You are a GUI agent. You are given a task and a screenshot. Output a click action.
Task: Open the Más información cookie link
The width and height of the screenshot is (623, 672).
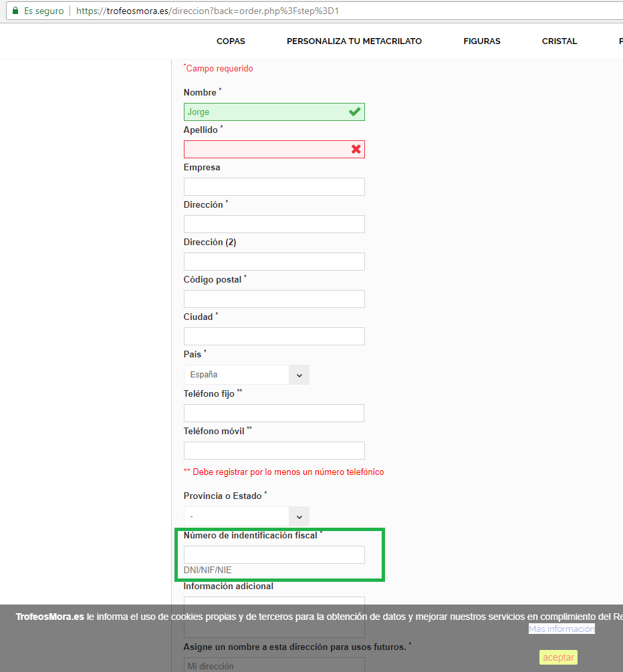[x=562, y=629]
